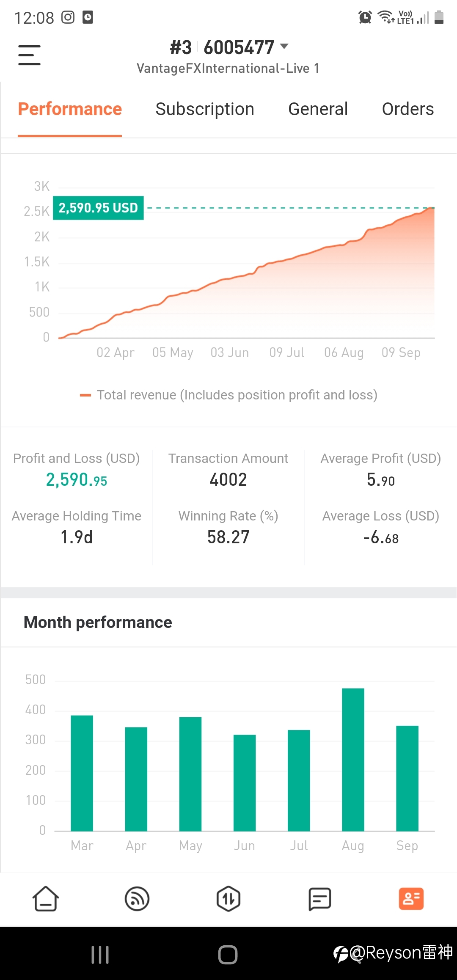Expand the account 6005477 dropdown arrow

pos(284,46)
